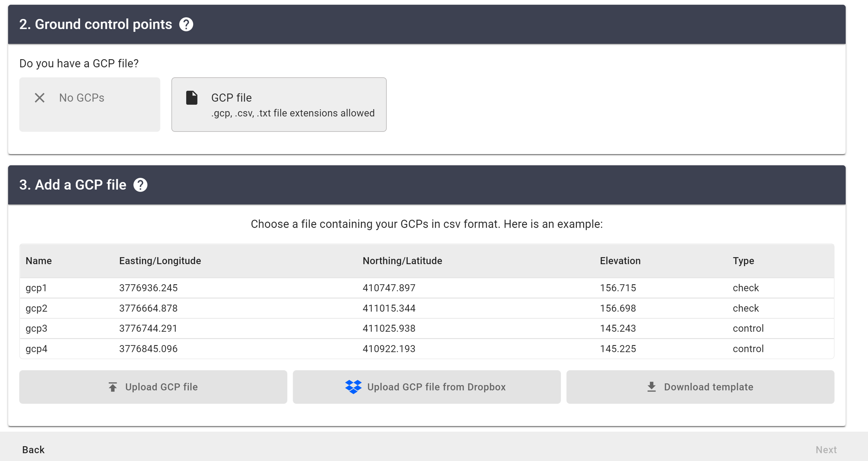Screen dimensions: 868x461
Task: Click the upload arrow icon
Action: (x=113, y=387)
